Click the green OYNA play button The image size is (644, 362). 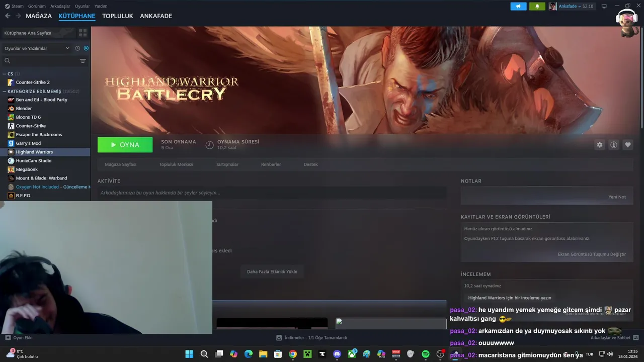click(x=125, y=145)
